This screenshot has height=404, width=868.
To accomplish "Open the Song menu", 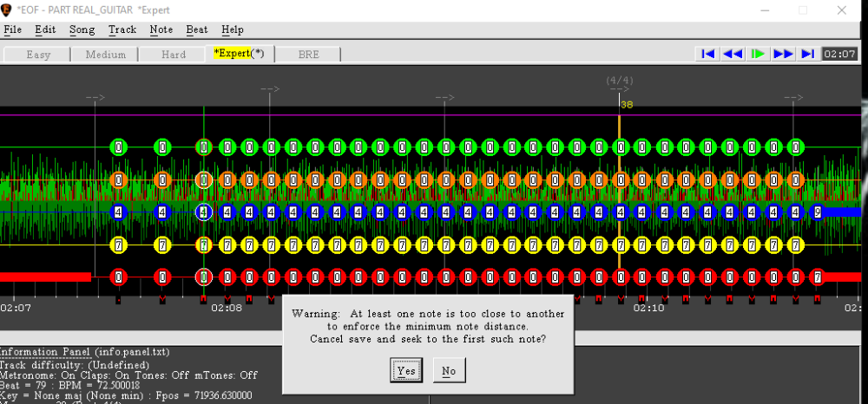I will click(x=82, y=29).
